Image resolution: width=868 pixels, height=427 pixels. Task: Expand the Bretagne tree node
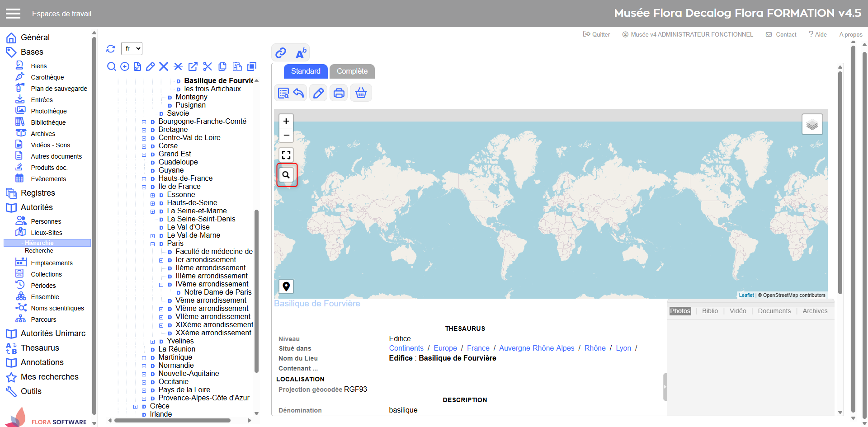[144, 130]
